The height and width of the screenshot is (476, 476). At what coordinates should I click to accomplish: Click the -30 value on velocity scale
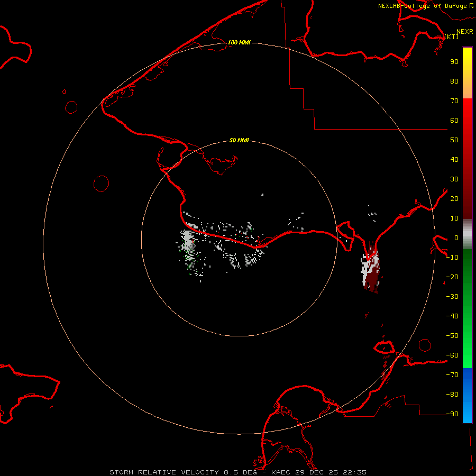452,297
